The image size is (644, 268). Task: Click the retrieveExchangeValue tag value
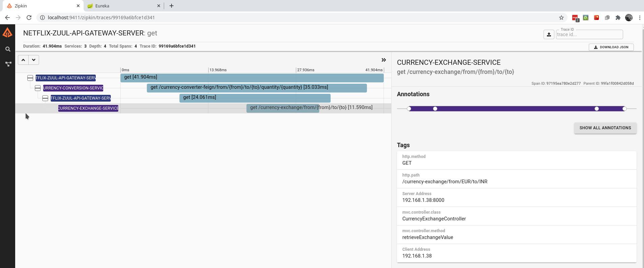(428, 237)
